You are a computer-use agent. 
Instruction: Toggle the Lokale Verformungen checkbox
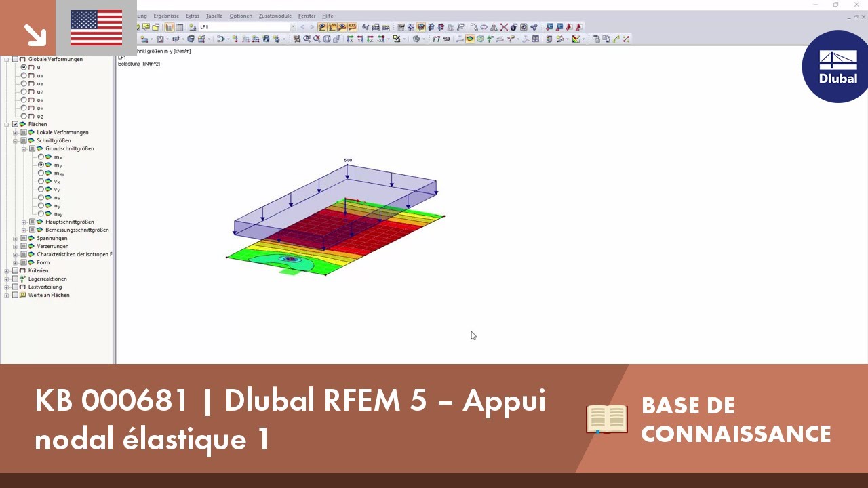(24, 132)
